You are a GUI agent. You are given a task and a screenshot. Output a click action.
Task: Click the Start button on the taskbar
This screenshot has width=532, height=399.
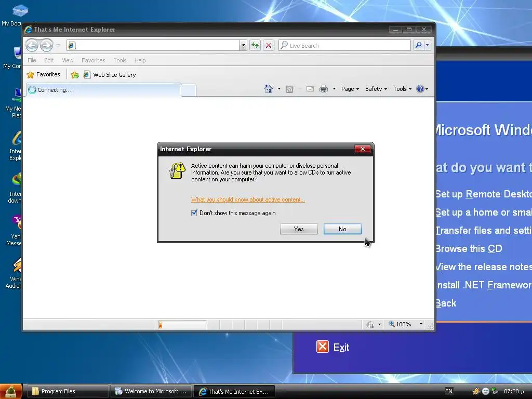pyautogui.click(x=11, y=391)
